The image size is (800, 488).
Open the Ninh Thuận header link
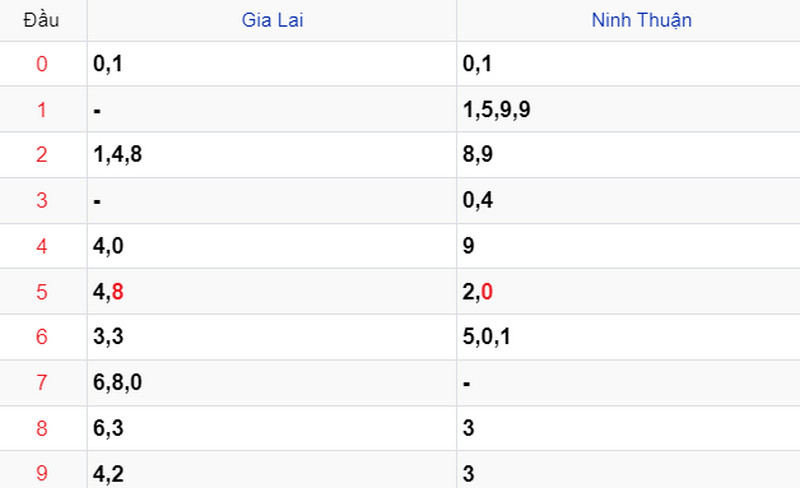641,20
